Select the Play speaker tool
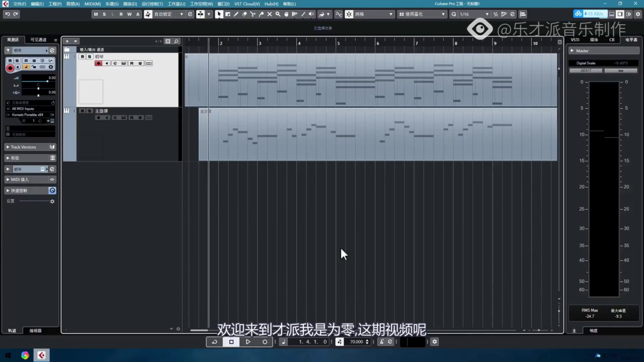This screenshot has height=362, width=644. pos(311,14)
